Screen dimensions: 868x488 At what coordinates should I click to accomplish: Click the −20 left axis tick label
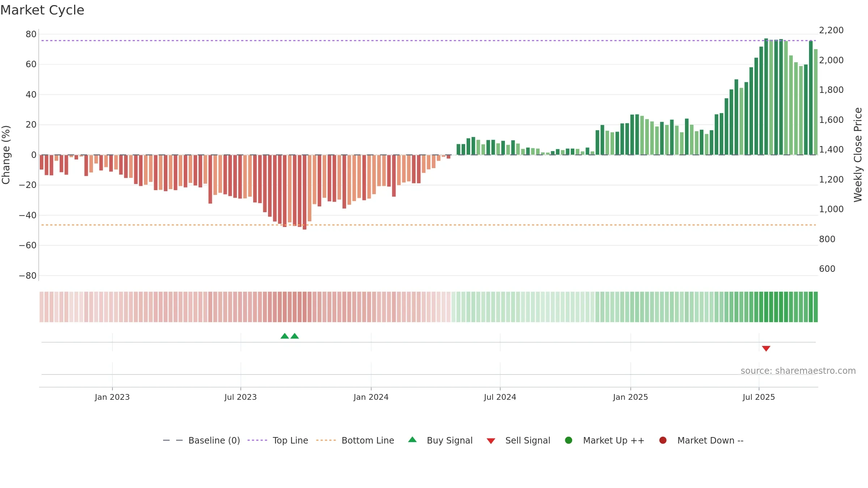28,185
